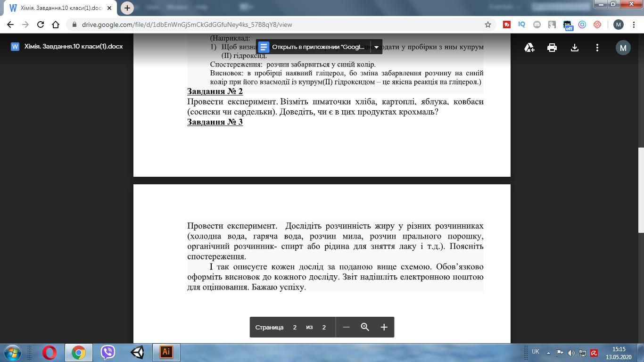Change the UK input language
The width and height of the screenshot is (644, 362).
pyautogui.click(x=536, y=352)
